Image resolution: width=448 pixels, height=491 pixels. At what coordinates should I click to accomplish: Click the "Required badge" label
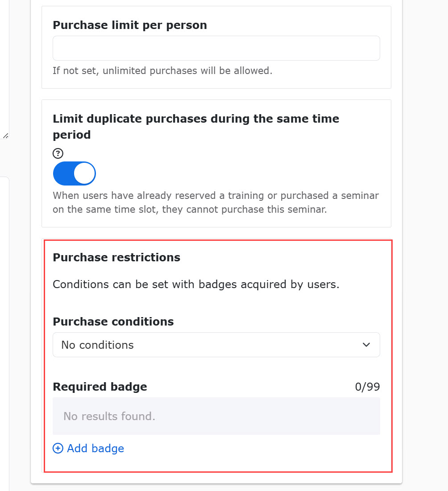pos(100,387)
